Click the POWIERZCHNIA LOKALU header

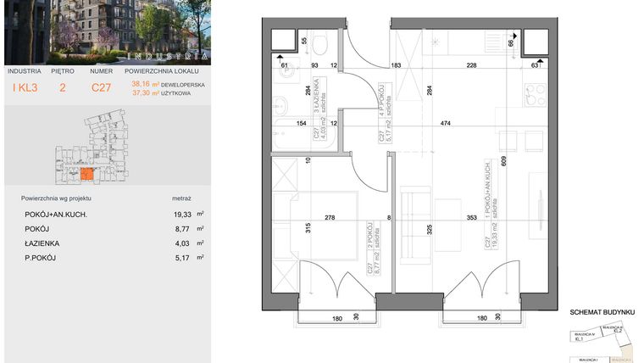[162, 71]
